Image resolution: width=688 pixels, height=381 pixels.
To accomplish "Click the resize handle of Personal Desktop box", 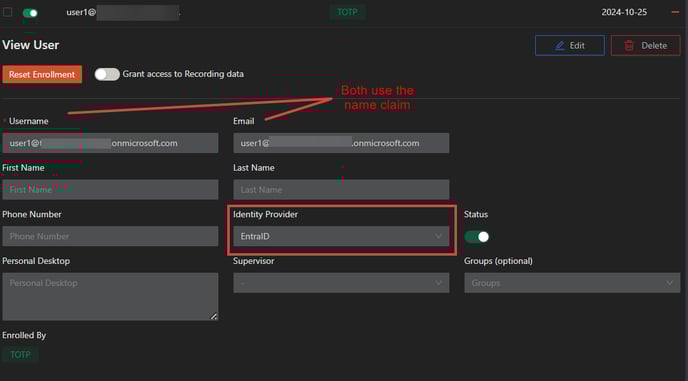I will click(x=214, y=316).
